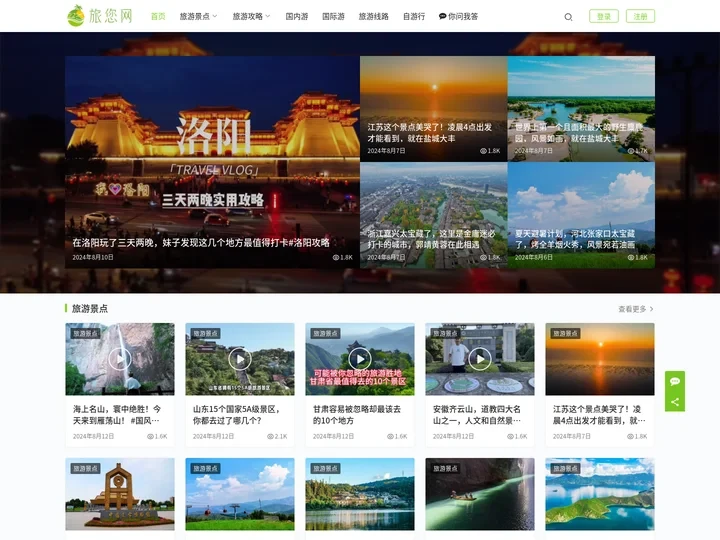Open the 国内游 menu item

pos(297,17)
